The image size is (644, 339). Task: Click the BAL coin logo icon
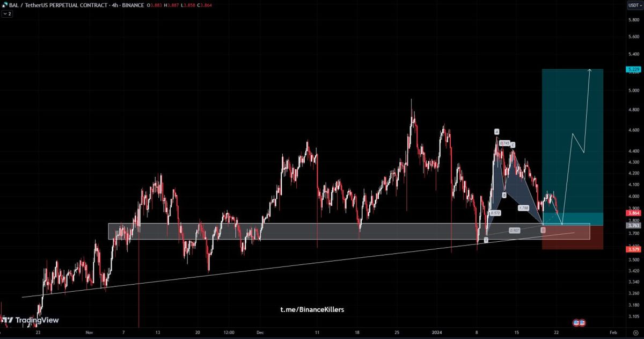tap(5, 5)
